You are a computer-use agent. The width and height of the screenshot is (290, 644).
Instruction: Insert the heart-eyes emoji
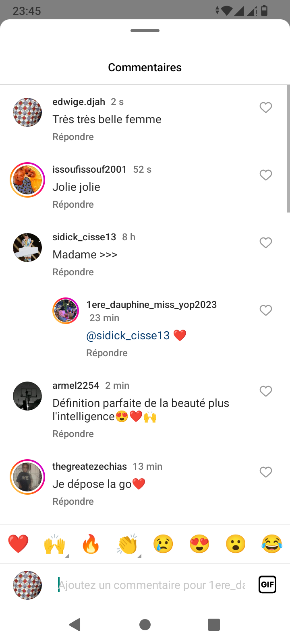pyautogui.click(x=199, y=544)
